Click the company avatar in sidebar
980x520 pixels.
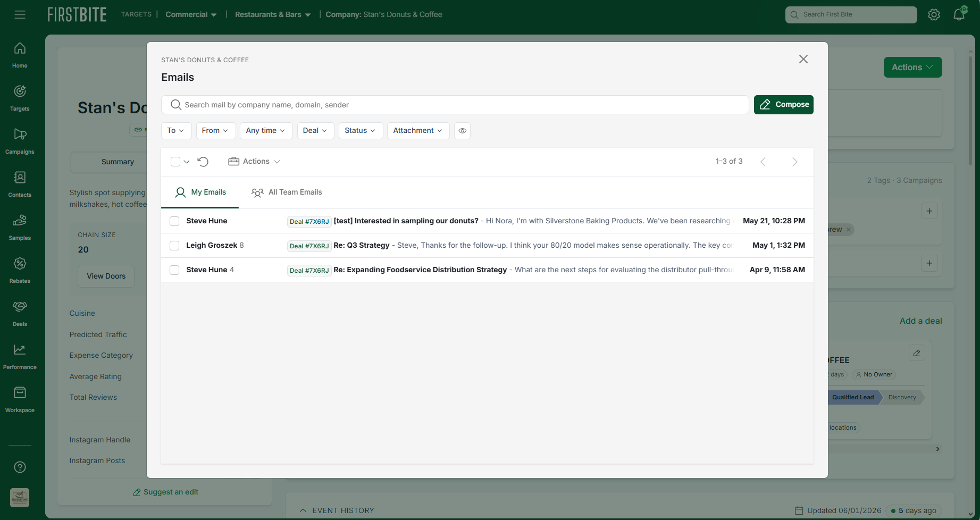[x=20, y=498]
